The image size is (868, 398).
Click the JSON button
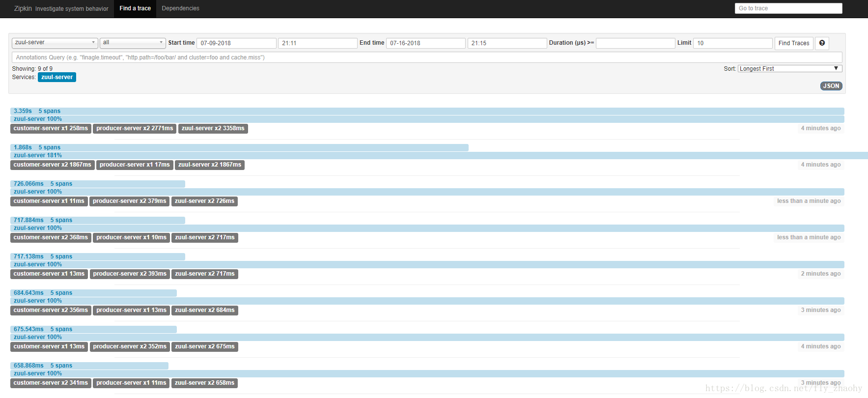(831, 86)
